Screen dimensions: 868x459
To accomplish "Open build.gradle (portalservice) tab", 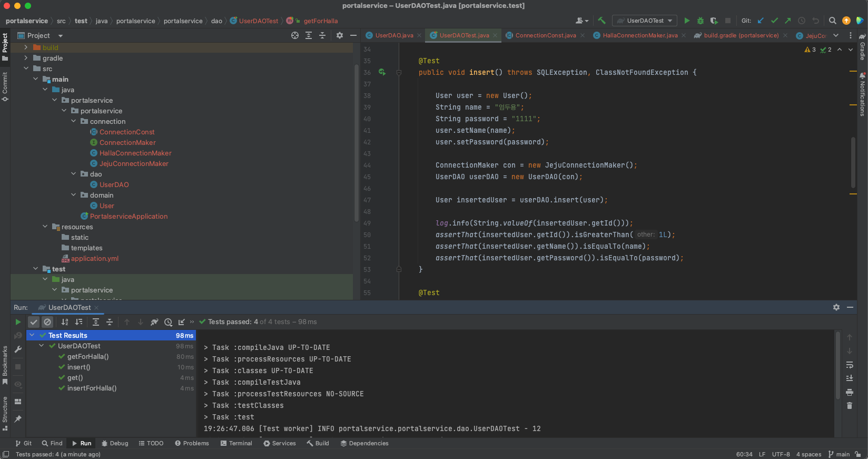I will [741, 35].
